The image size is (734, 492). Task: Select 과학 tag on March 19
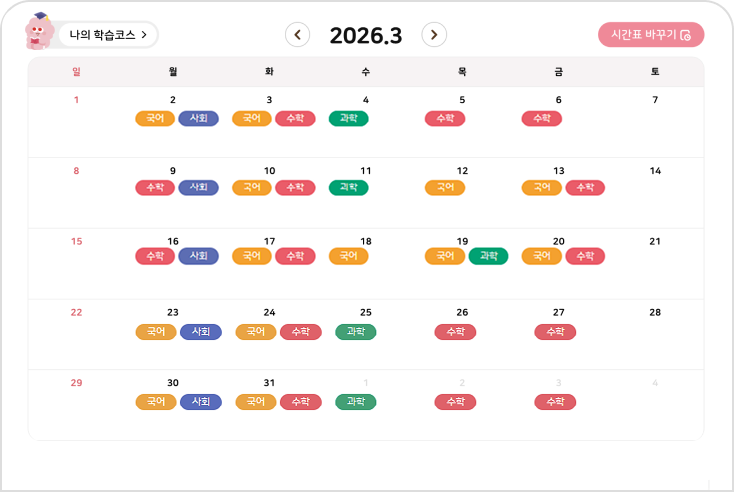pyautogui.click(x=488, y=256)
